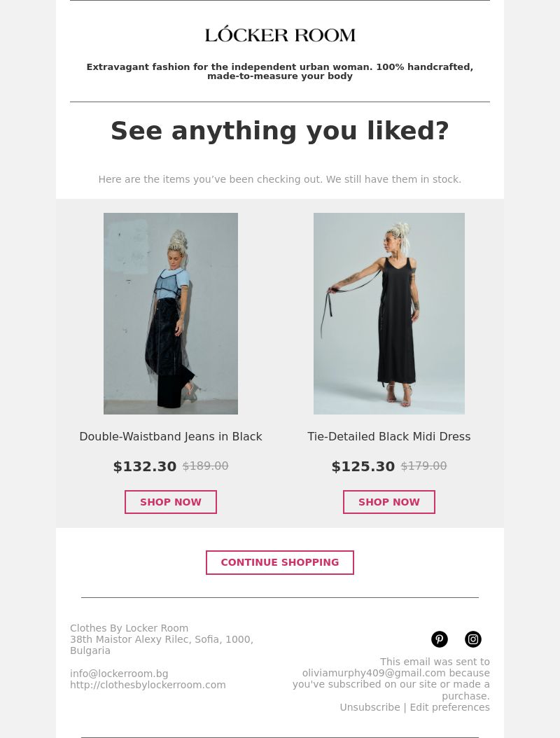The width and height of the screenshot is (560, 738).
Task: Click the $125.30 sale price
Action: tap(363, 466)
